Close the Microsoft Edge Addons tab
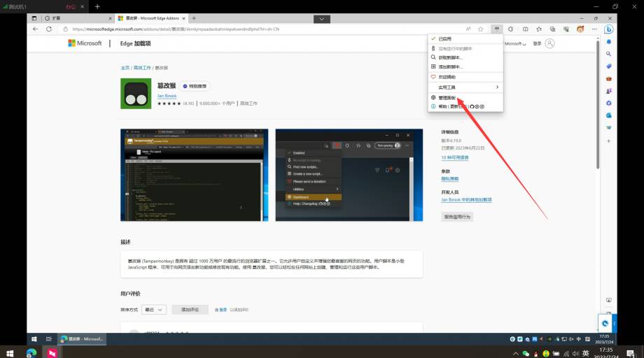The height and width of the screenshot is (358, 644). tap(183, 18)
